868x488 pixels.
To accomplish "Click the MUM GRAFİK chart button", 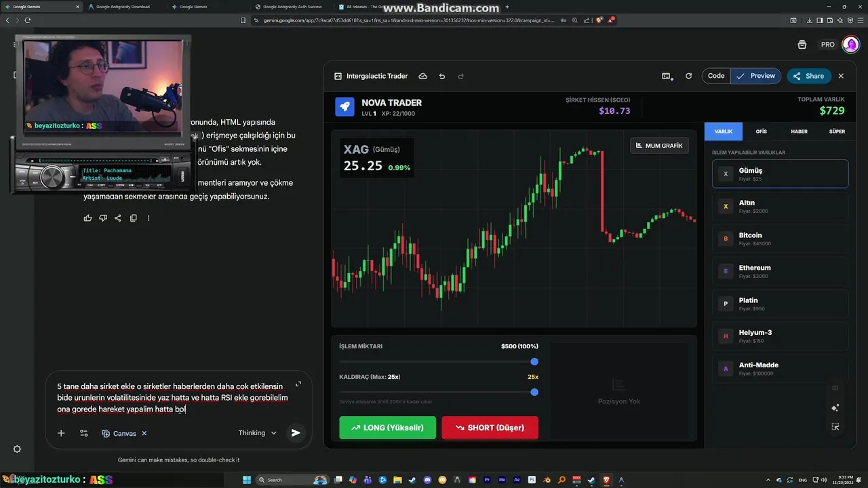I will [x=659, y=145].
